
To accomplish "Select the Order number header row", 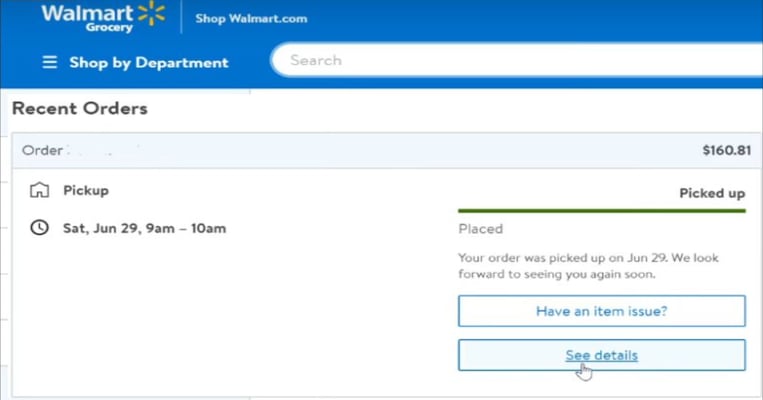I will 387,150.
